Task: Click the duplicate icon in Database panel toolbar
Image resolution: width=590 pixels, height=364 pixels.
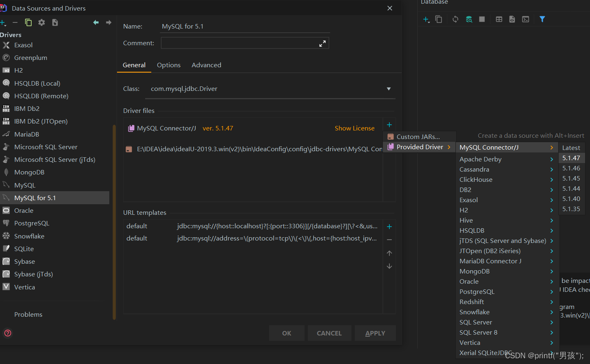Action: pyautogui.click(x=439, y=19)
